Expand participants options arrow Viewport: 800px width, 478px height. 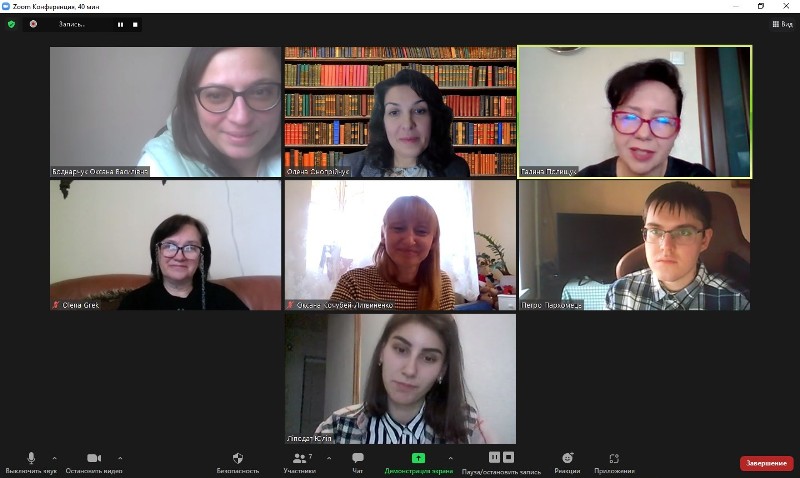pyautogui.click(x=329, y=458)
